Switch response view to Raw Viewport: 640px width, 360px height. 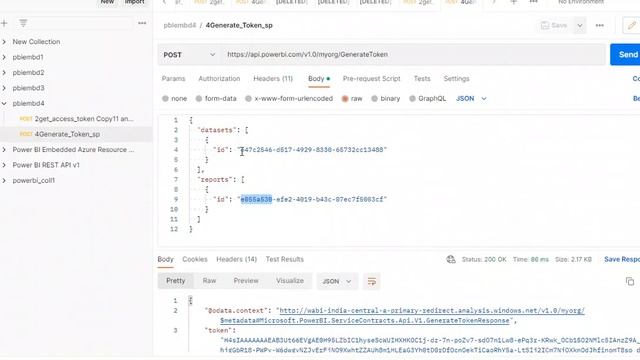(209, 281)
